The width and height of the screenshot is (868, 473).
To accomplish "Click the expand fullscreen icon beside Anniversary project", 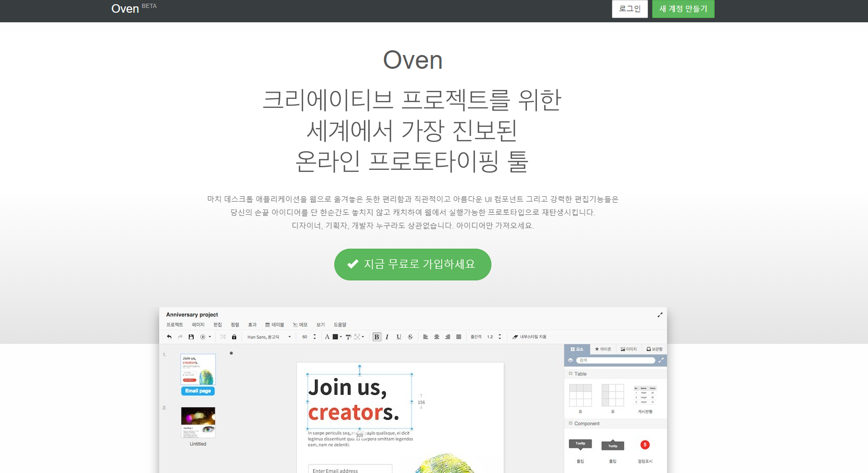I will (x=660, y=315).
